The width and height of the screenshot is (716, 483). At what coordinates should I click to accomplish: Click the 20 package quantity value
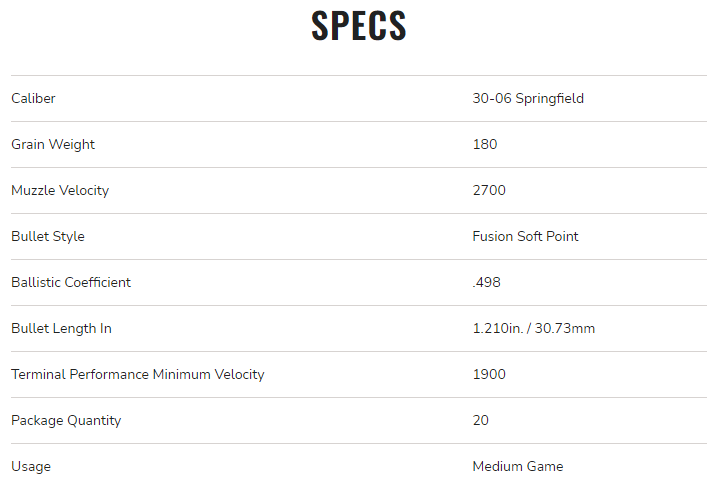click(480, 420)
